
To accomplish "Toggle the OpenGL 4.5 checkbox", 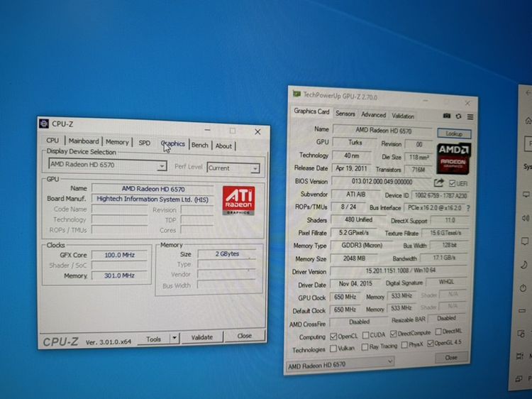I will [431, 344].
